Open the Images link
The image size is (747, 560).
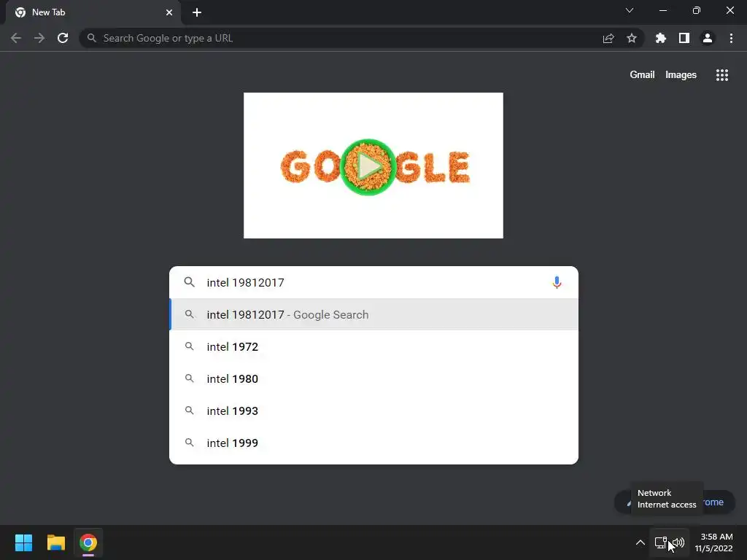click(681, 75)
